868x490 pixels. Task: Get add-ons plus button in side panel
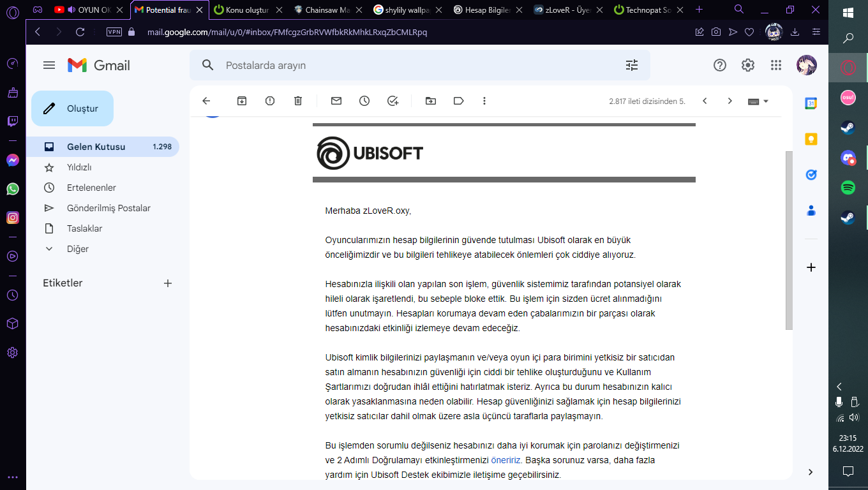(x=811, y=267)
